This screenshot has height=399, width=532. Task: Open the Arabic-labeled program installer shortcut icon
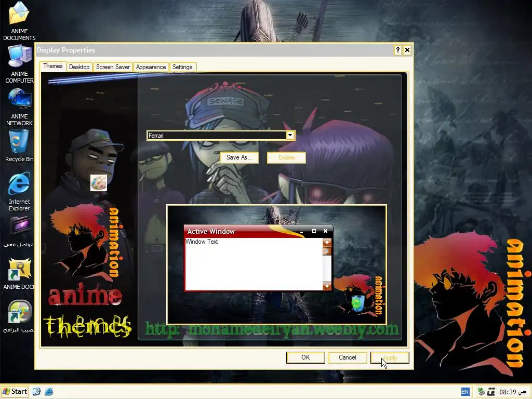[19, 316]
